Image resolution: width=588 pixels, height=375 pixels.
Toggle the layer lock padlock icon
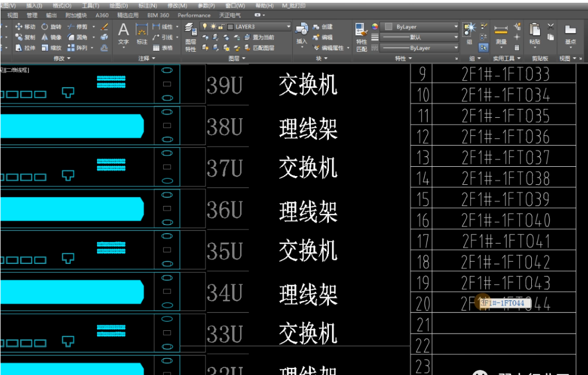pos(220,26)
